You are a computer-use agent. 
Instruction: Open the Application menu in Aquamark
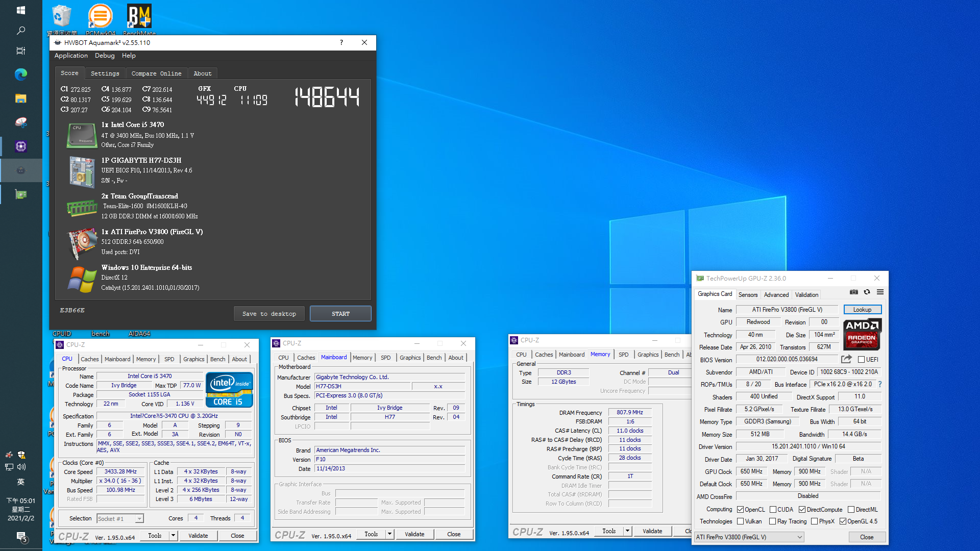pyautogui.click(x=71, y=56)
